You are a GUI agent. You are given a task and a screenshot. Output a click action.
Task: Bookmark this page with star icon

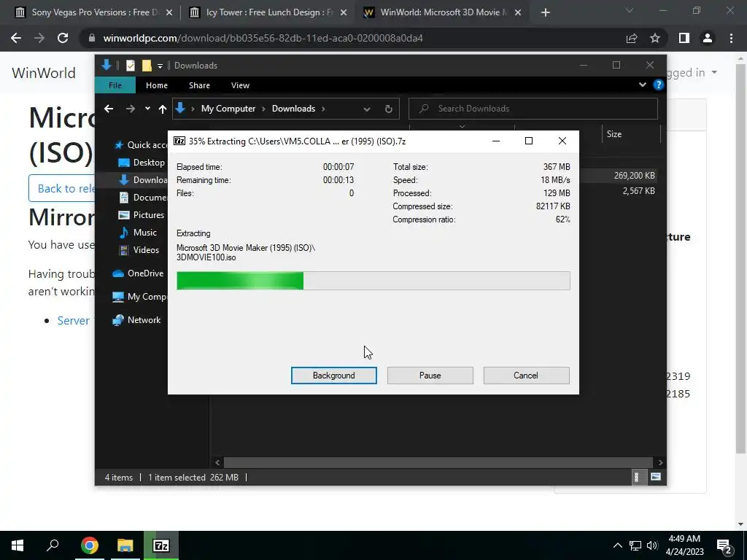(x=655, y=38)
